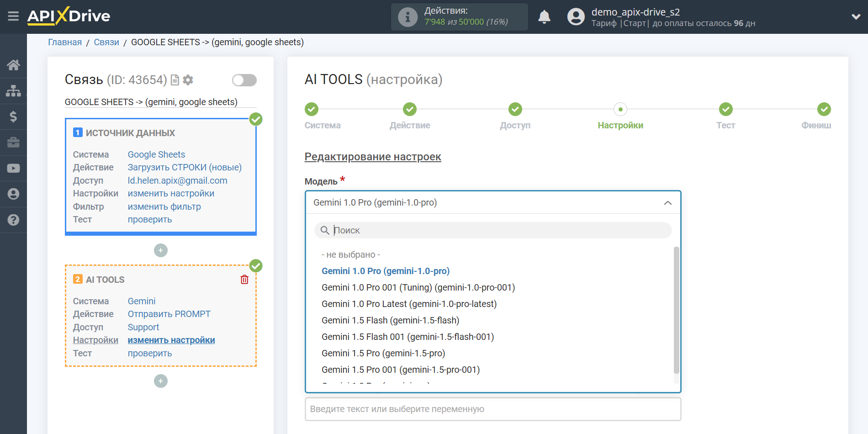Click the demo_apix-drive_s2 username
Viewport: 868px width, 434px height.
click(x=635, y=12)
